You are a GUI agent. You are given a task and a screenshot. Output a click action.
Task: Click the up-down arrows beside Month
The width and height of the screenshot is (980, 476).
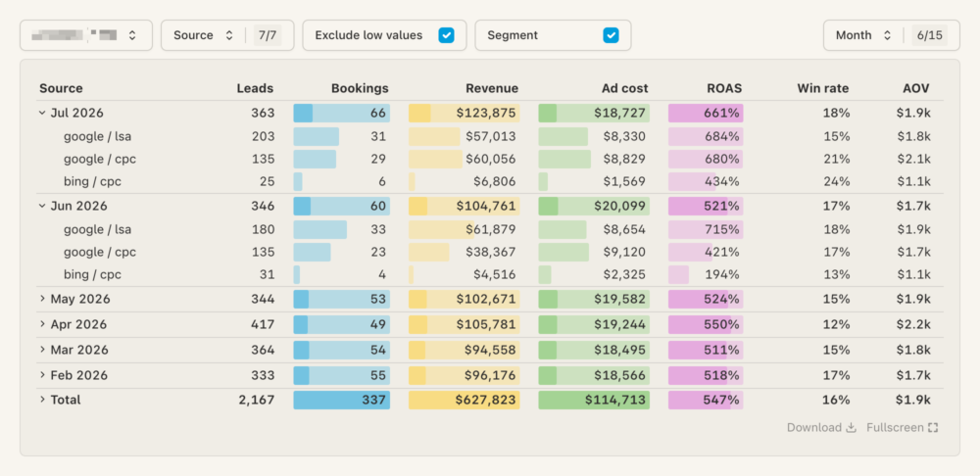tap(887, 35)
